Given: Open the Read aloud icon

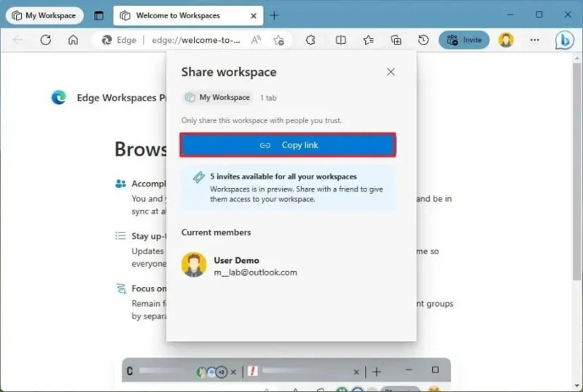Looking at the screenshot, I should [256, 40].
